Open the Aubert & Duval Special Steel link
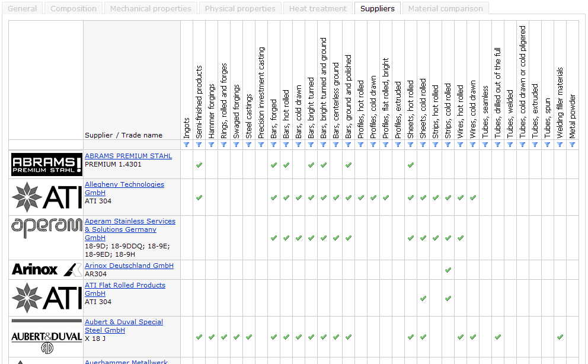 pos(124,326)
